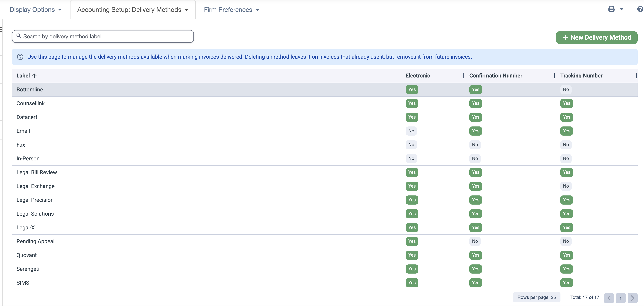This screenshot has height=306, width=644.
Task: Select the Legal Bill Review row
Action: 324,172
